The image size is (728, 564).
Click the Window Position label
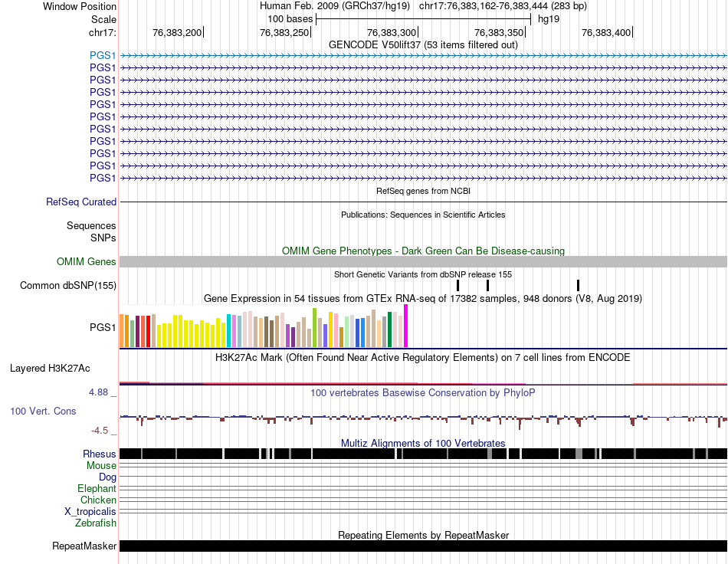point(80,6)
